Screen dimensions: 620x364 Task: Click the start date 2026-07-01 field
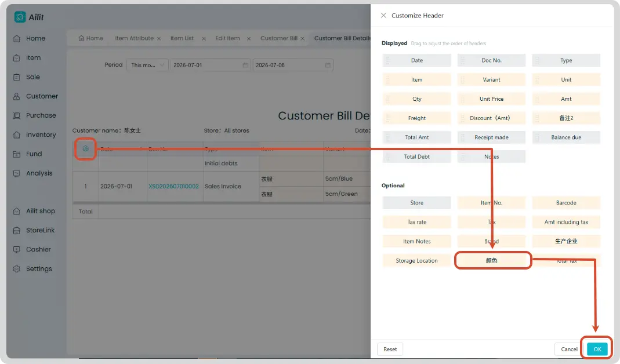[x=211, y=65]
